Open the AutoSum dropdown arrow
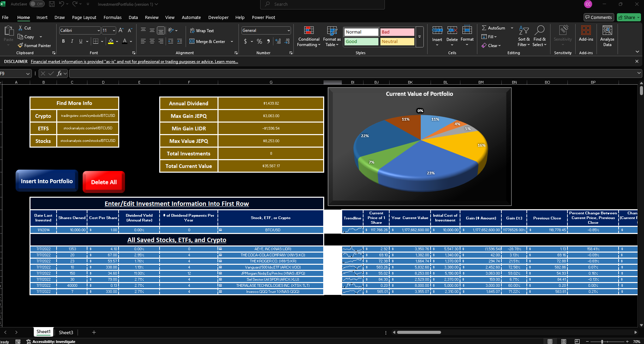The image size is (644, 344). (x=512, y=28)
